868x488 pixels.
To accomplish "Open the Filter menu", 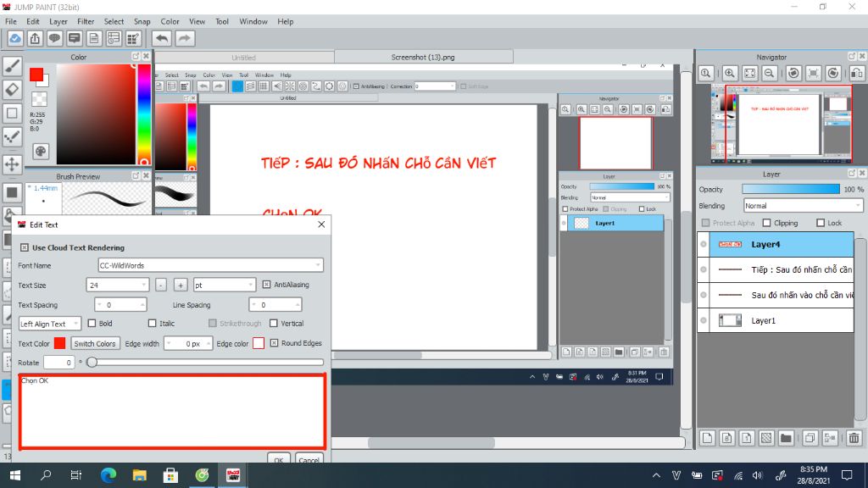I will coord(86,21).
